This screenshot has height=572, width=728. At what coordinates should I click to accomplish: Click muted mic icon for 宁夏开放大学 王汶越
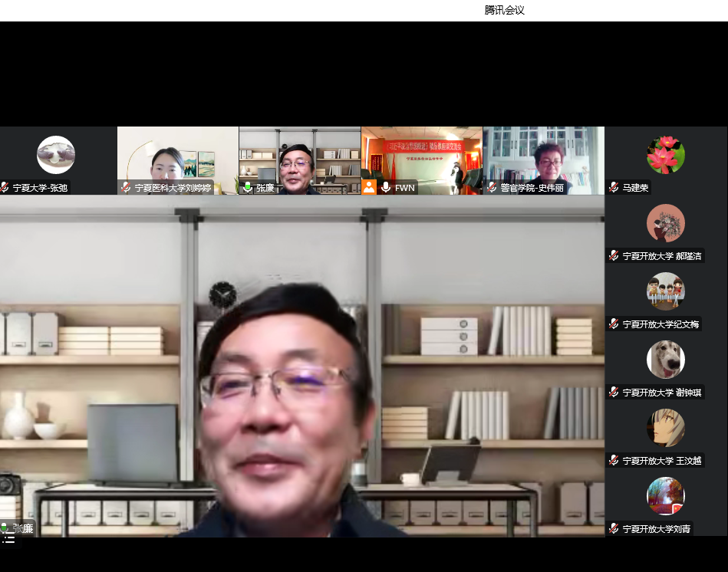coord(614,460)
